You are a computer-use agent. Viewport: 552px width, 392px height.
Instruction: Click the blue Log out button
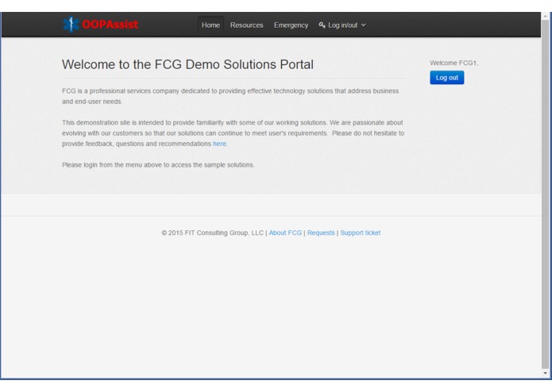coord(446,78)
